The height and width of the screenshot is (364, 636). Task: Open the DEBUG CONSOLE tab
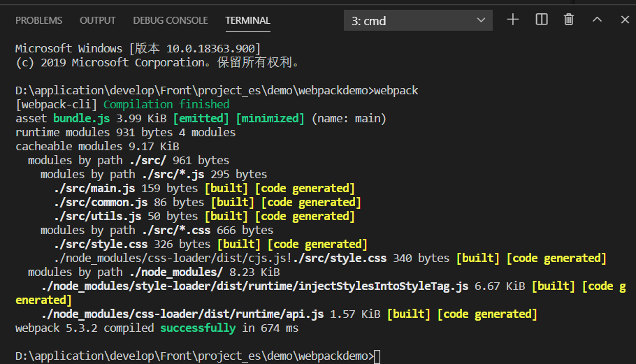click(171, 20)
